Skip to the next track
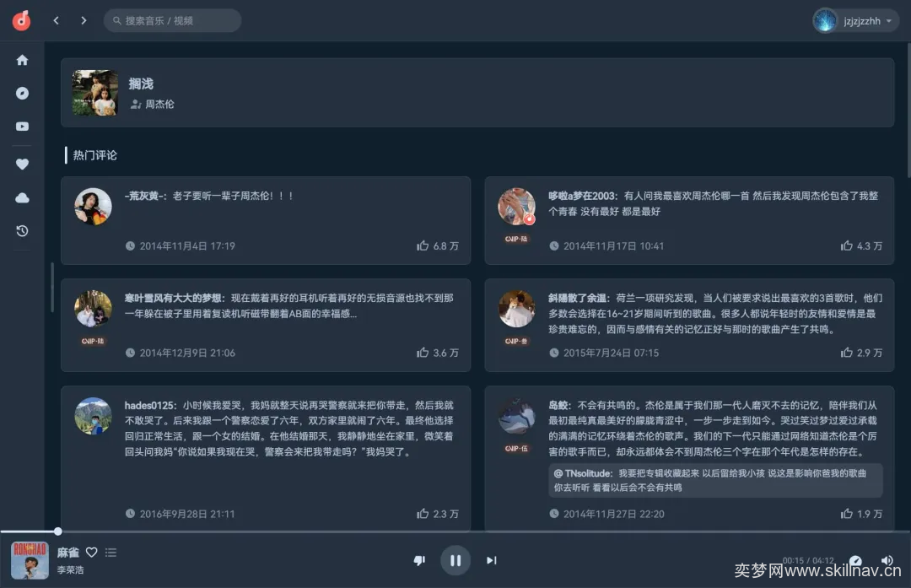Screen dimensions: 911x588 point(492,560)
